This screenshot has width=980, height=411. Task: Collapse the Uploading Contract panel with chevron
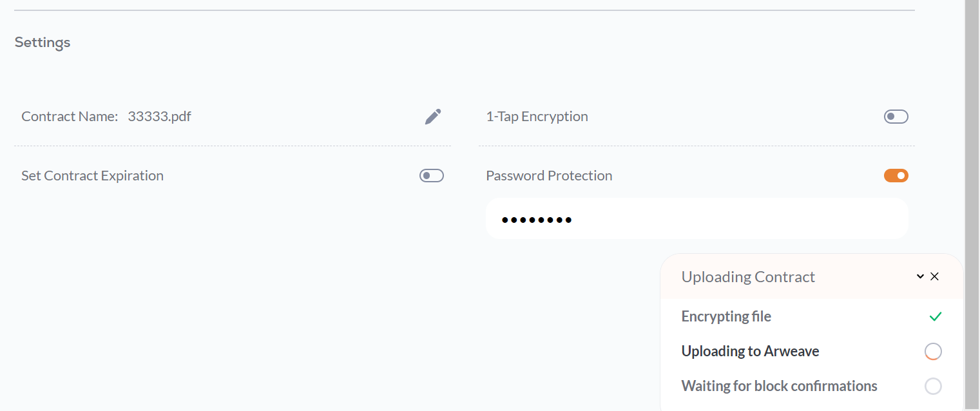point(920,276)
